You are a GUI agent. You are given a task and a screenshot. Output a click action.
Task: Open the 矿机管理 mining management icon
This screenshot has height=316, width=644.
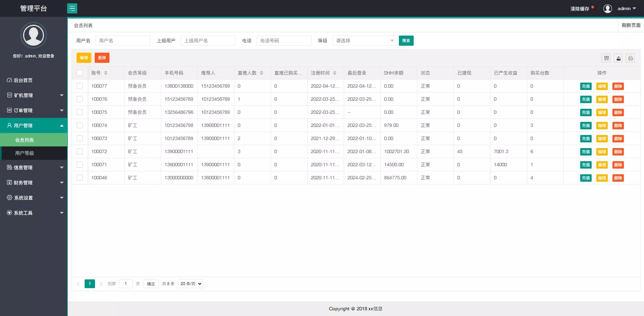(9, 95)
